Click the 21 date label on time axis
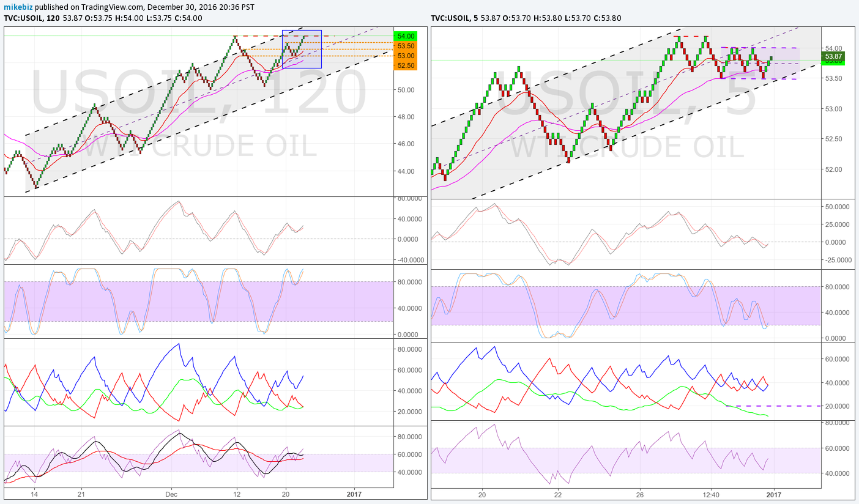Viewport: 859px width, 504px height. click(81, 493)
